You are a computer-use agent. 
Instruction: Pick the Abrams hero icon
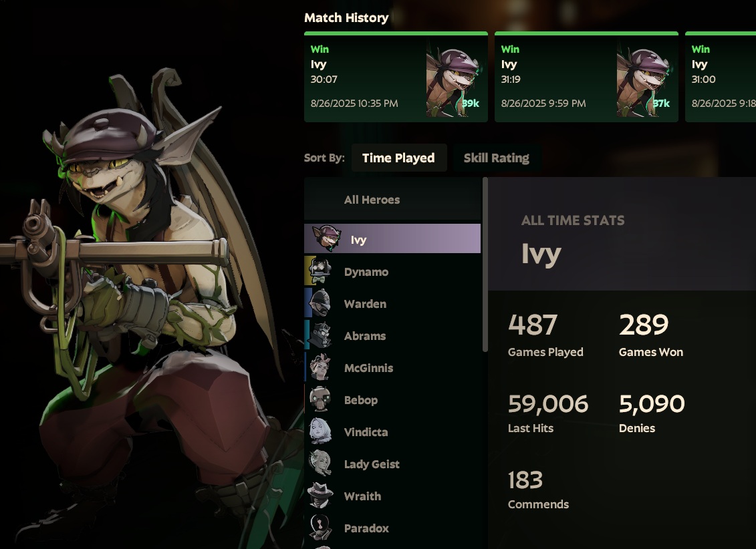[320, 335]
